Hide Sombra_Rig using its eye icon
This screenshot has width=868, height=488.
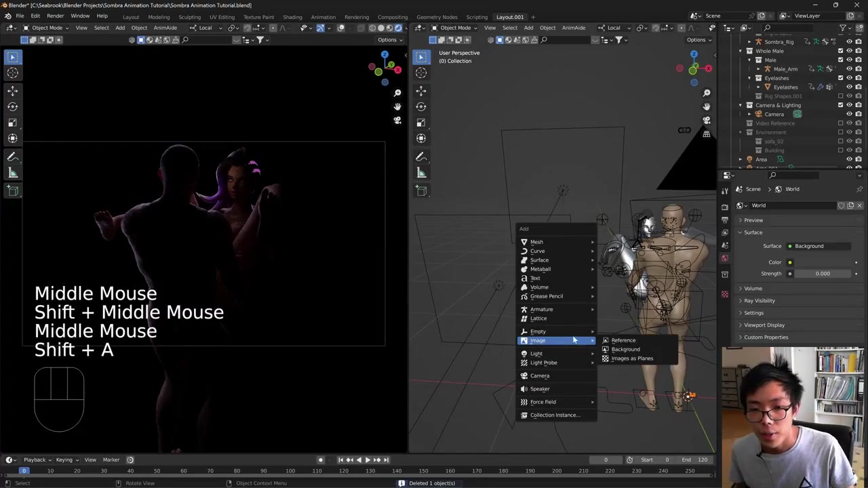pyautogui.click(x=849, y=42)
